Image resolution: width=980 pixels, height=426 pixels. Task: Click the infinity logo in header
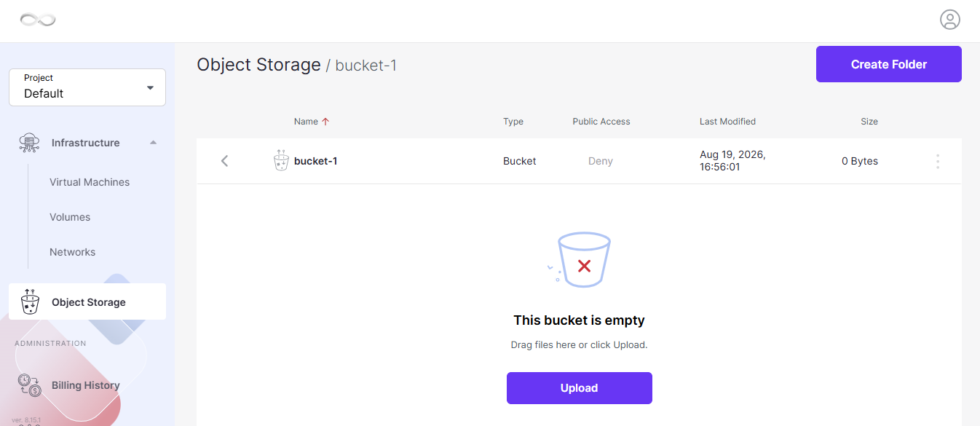tap(38, 20)
